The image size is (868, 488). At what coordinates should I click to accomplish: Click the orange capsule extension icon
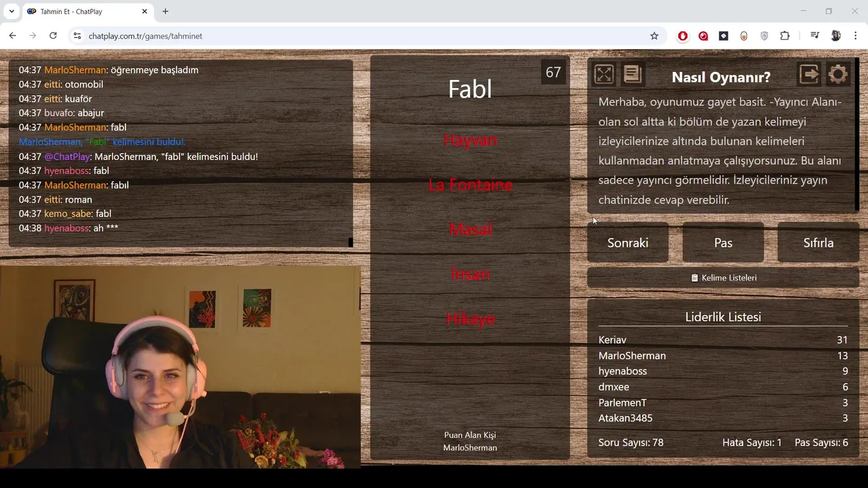tap(744, 36)
